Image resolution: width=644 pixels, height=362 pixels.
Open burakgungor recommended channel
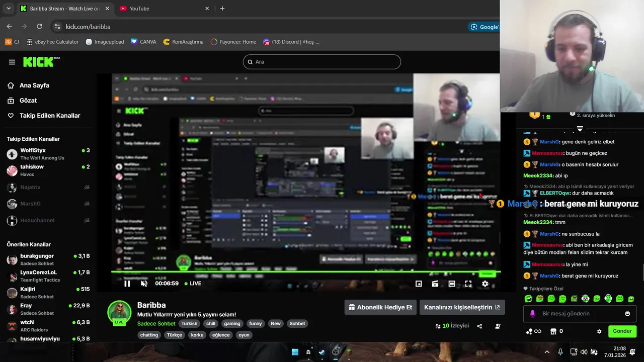click(x=48, y=259)
